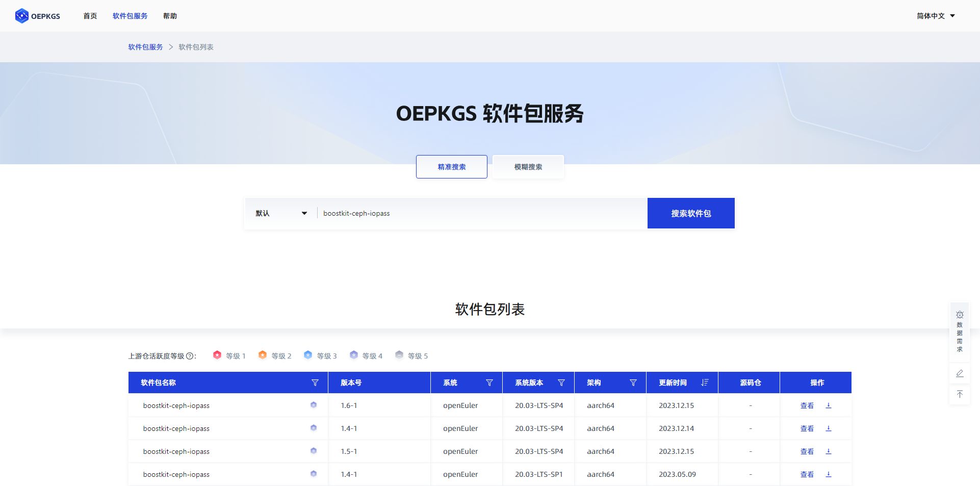Image resolution: width=980 pixels, height=486 pixels.
Task: Download the version 1.5-1 package
Action: pos(829,451)
